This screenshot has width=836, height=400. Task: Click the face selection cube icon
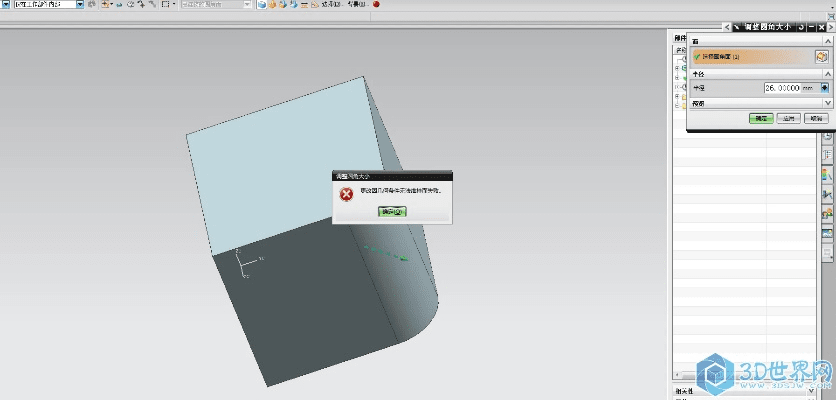coord(822,57)
